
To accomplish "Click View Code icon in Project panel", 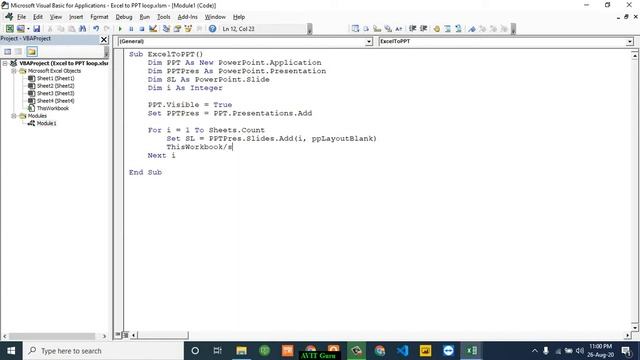I will point(8,51).
